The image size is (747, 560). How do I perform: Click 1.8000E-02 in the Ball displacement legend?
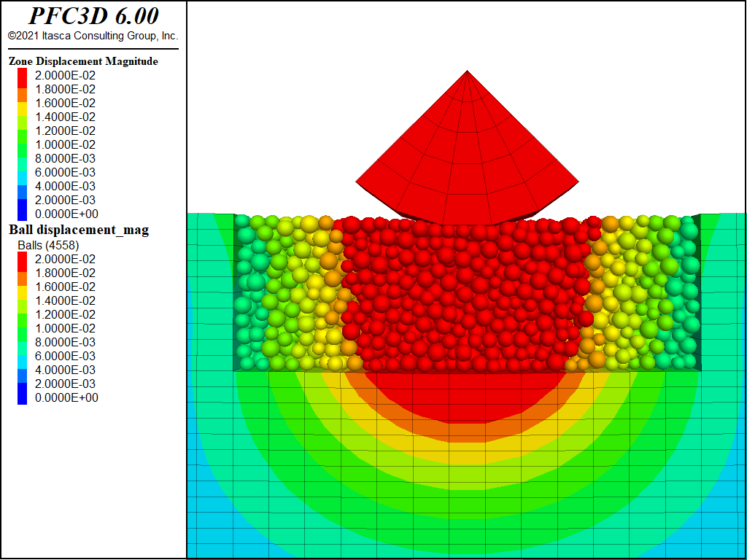tap(65, 273)
